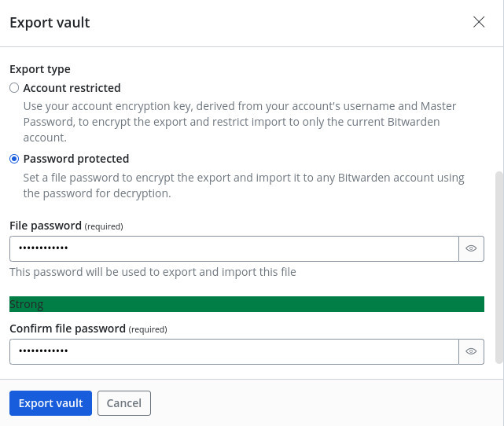
Task: Click the hint text under File password
Action: 153,272
